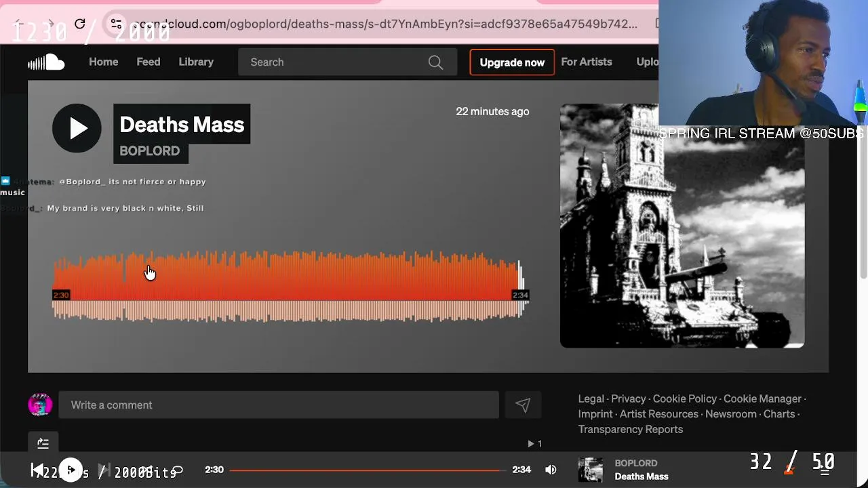This screenshot has width=868, height=488.
Task: Open the Cookie Manager link
Action: coord(762,399)
